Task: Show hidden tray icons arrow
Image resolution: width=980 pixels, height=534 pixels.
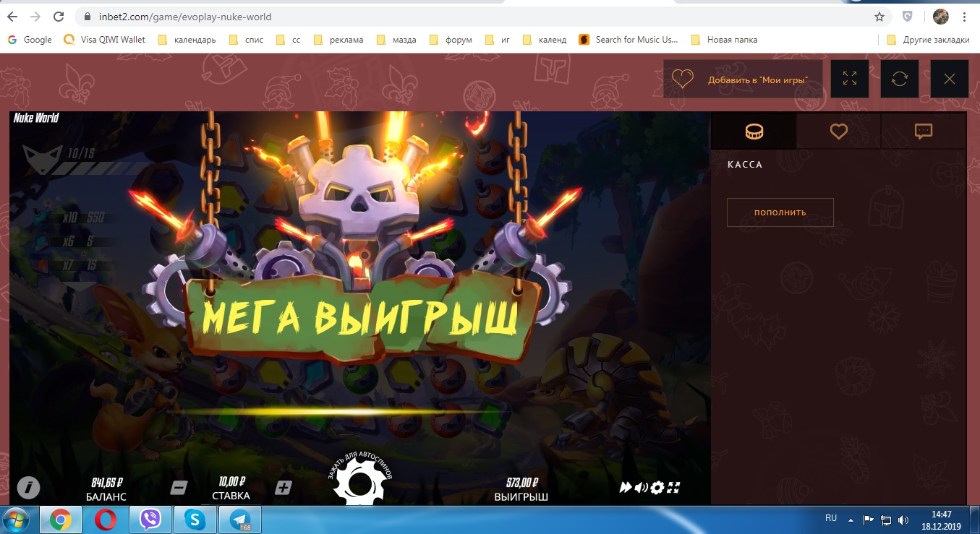Action: (851, 520)
